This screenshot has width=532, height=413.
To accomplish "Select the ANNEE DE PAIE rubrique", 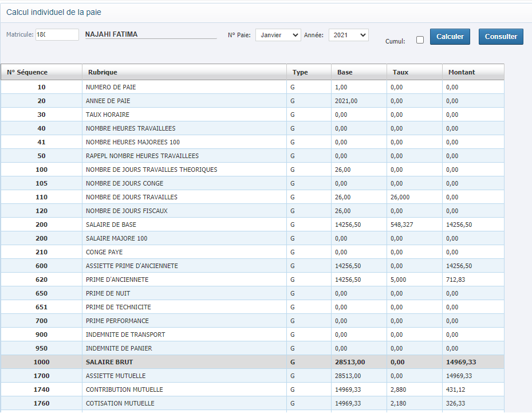I will 108,101.
